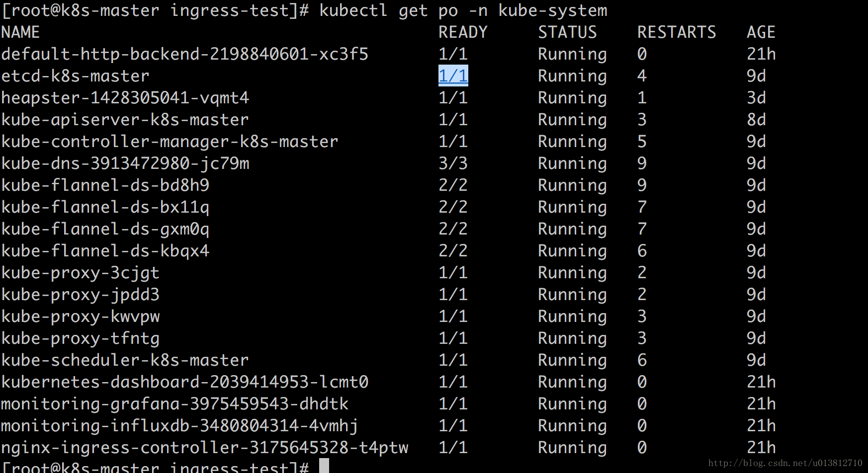
Task: Click the 8d age value for kube-apiserver
Action: tap(756, 120)
